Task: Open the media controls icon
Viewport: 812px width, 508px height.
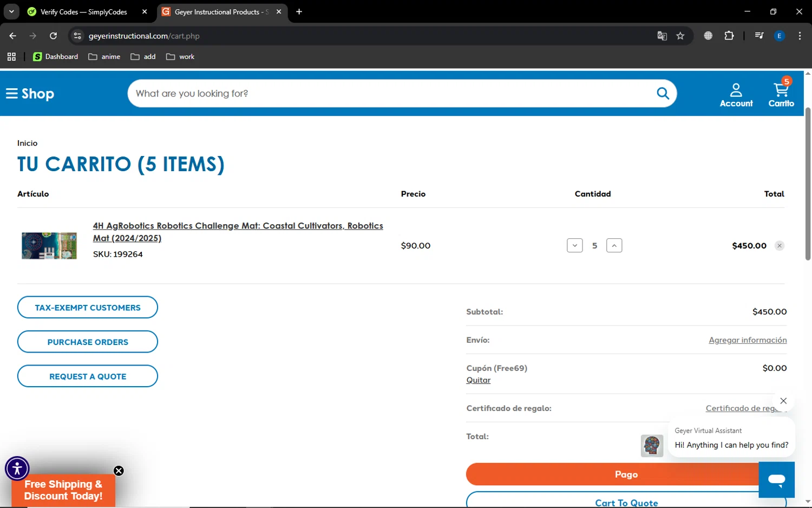Action: [759, 36]
